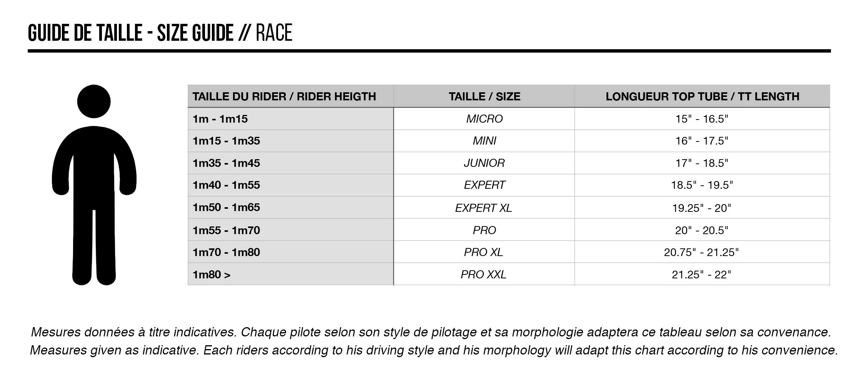
Task: Select the '19.25" - 20"' length cell
Action: point(701,208)
